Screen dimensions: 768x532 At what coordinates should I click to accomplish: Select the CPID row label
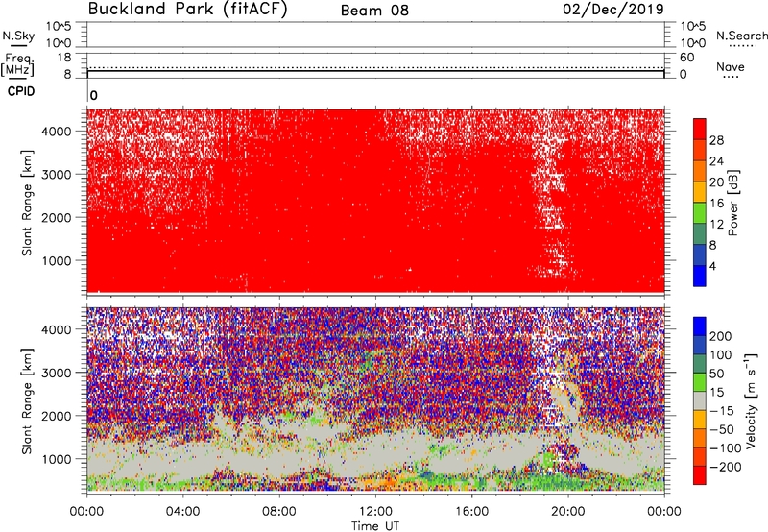click(21, 91)
